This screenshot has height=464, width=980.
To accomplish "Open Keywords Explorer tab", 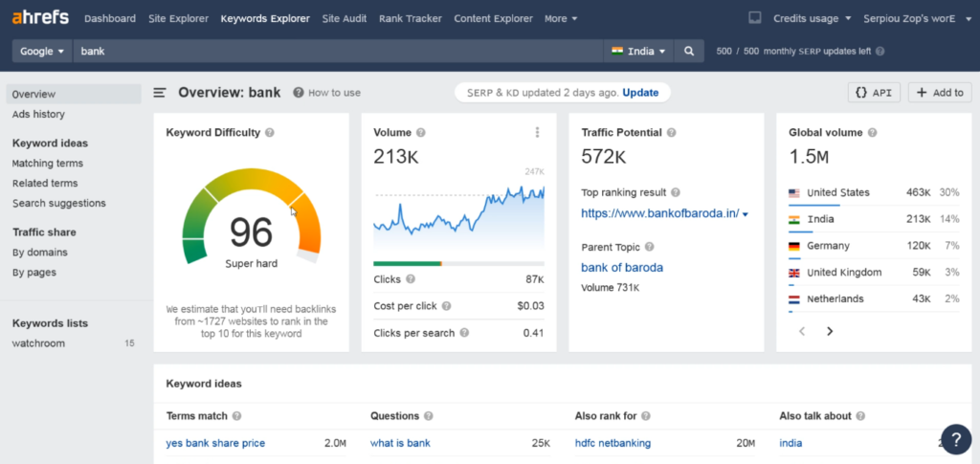I will tap(265, 19).
